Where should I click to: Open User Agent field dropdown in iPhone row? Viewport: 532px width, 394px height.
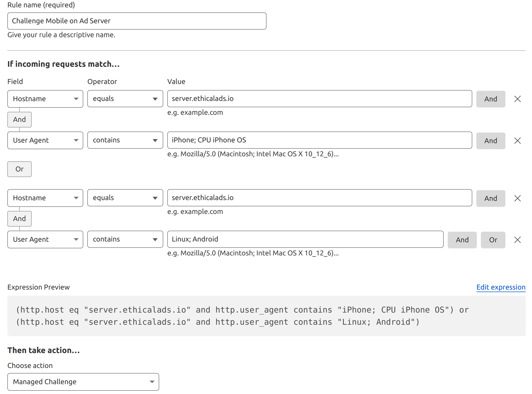coord(45,140)
